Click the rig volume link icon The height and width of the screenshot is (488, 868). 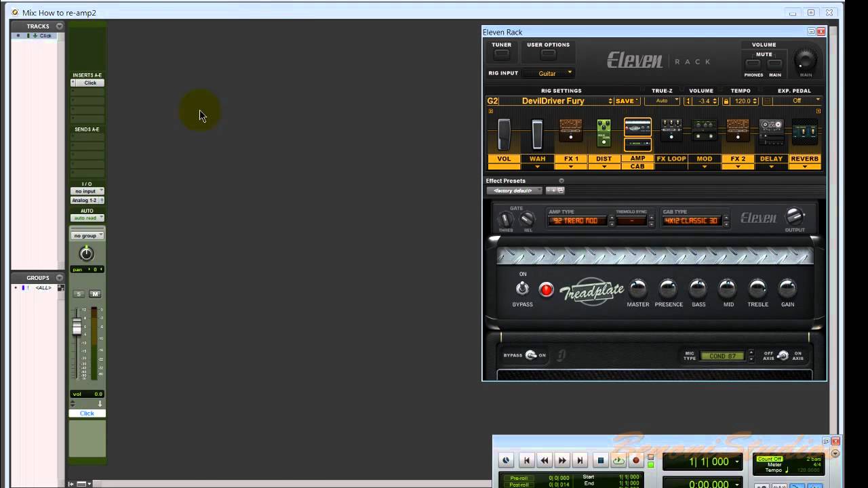[688, 101]
